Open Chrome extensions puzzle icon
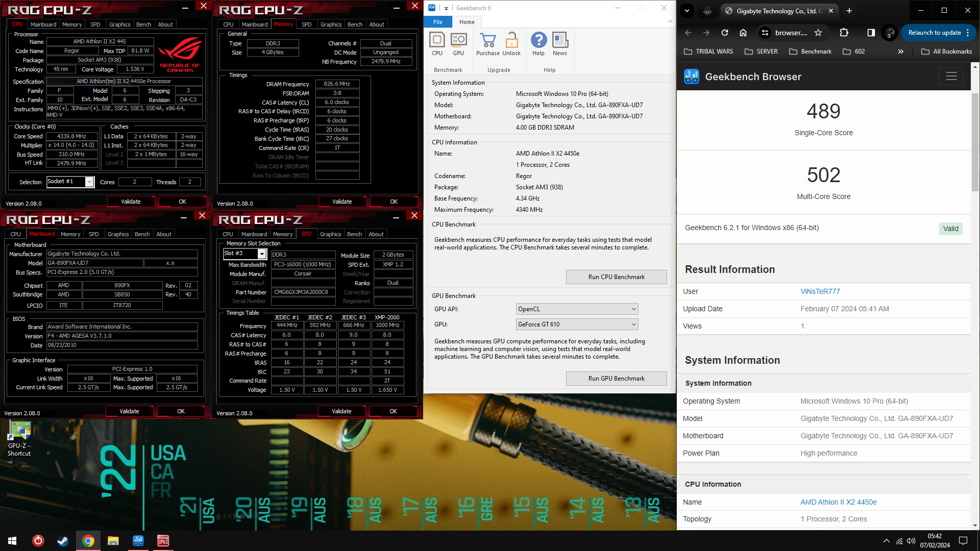 click(x=844, y=33)
